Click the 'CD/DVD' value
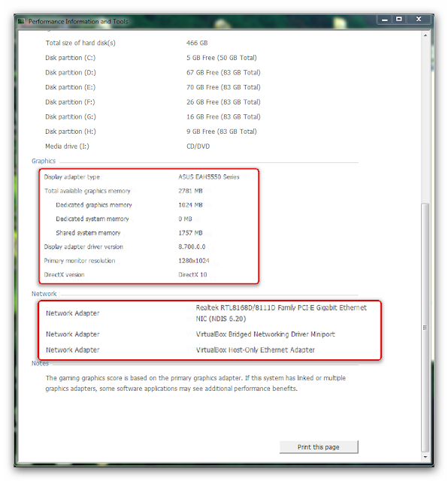Viewport: 448px width, 481px height. coord(198,146)
